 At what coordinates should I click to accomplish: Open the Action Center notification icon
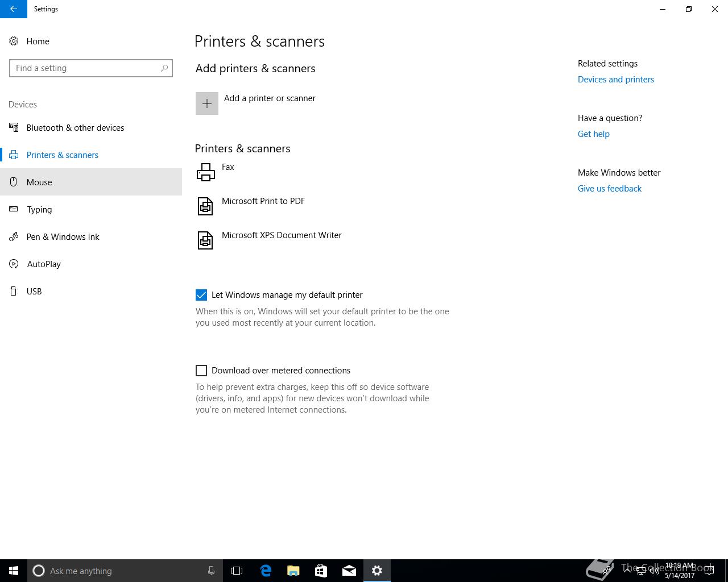[709, 571]
